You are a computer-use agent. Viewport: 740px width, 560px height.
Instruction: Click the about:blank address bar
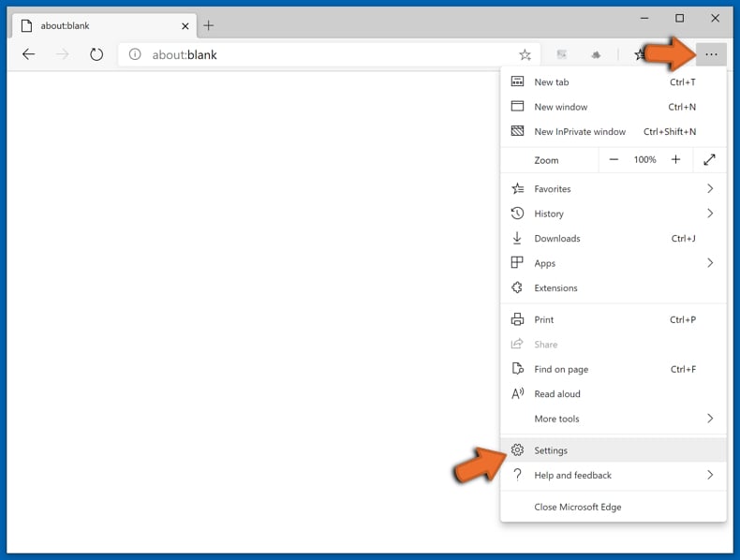pyautogui.click(x=318, y=55)
